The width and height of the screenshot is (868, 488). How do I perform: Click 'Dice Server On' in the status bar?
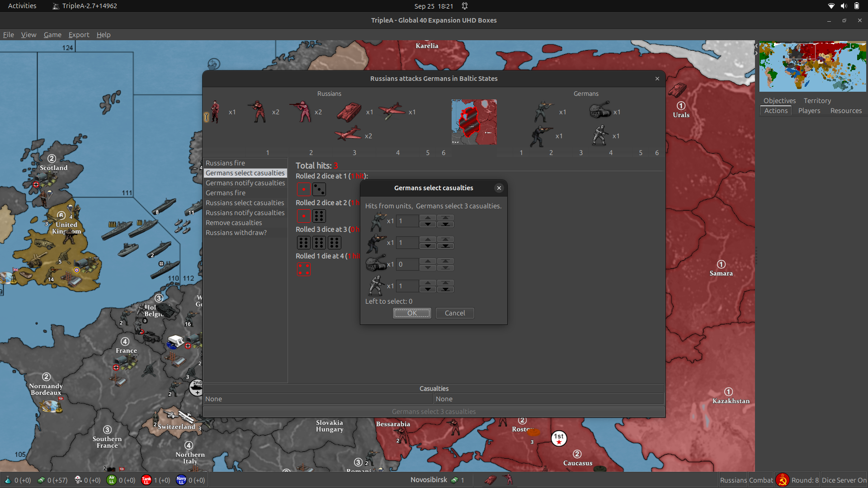click(844, 480)
